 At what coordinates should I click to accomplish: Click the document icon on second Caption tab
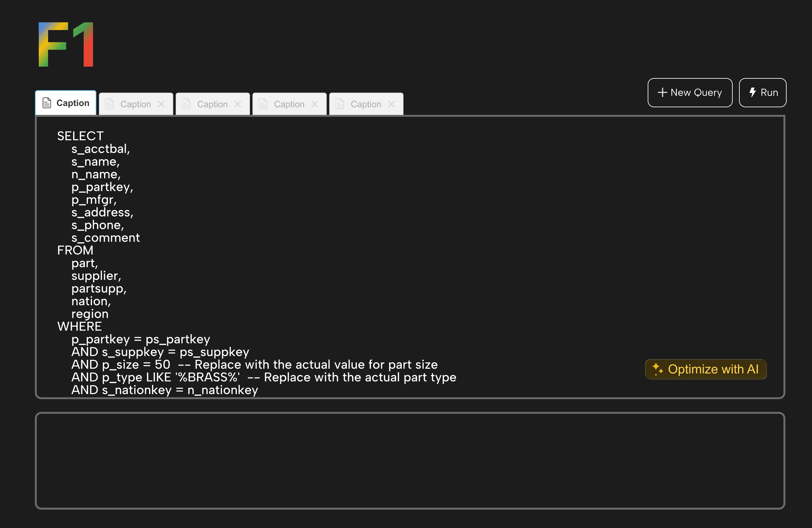point(109,104)
